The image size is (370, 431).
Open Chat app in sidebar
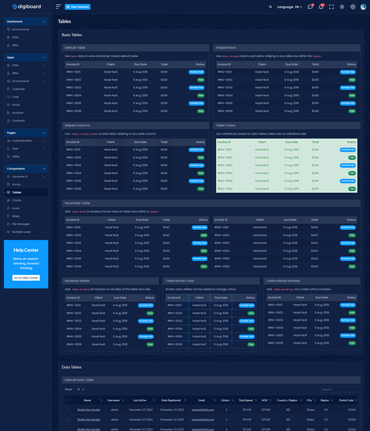26,97
